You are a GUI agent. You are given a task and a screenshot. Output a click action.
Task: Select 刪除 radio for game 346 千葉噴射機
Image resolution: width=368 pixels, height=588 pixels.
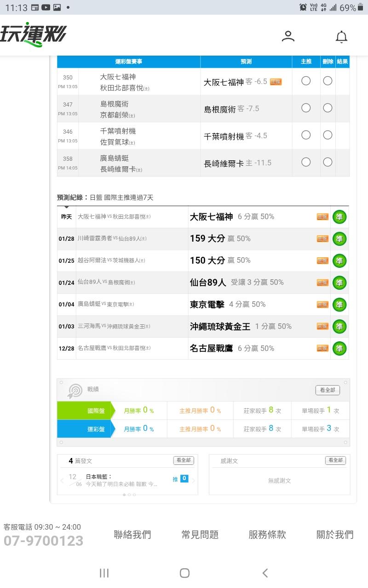pos(328,135)
